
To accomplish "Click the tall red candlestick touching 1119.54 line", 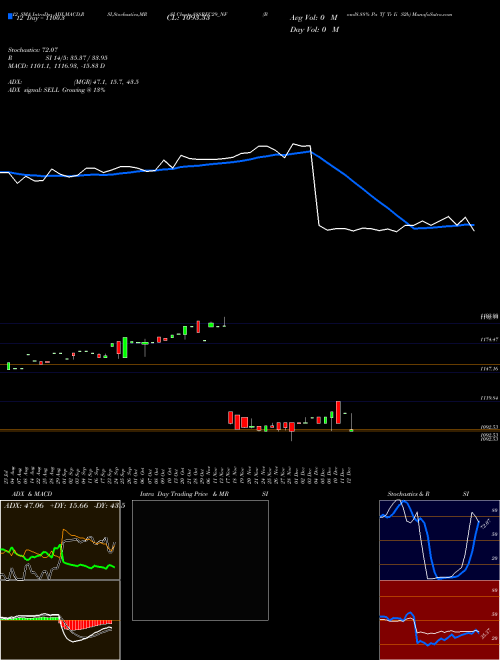I will click(338, 412).
